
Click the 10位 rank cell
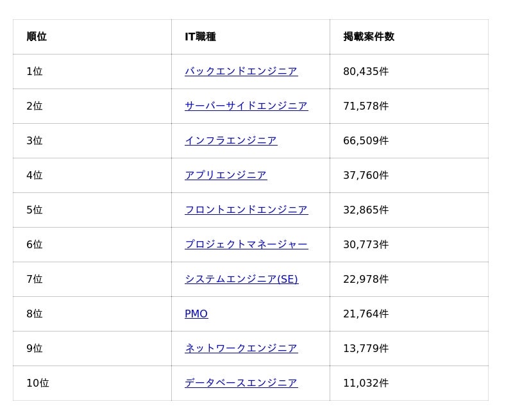[x=38, y=383]
